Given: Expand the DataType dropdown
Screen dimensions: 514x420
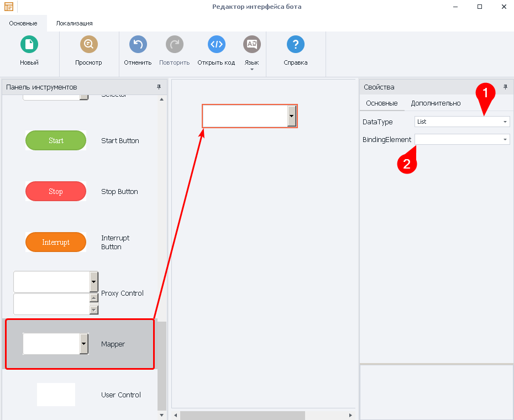Looking at the screenshot, I should [505, 122].
